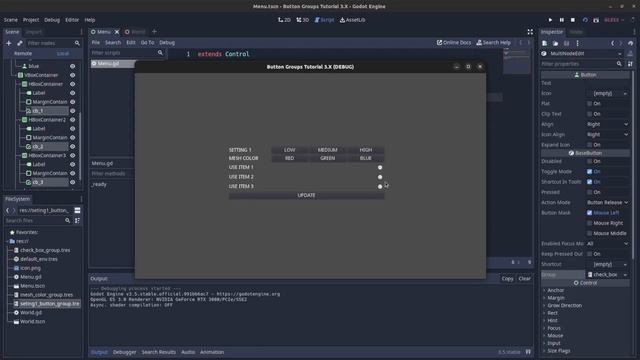
Task: Check the USE ITEM 3 checkbox
Action: point(380,187)
